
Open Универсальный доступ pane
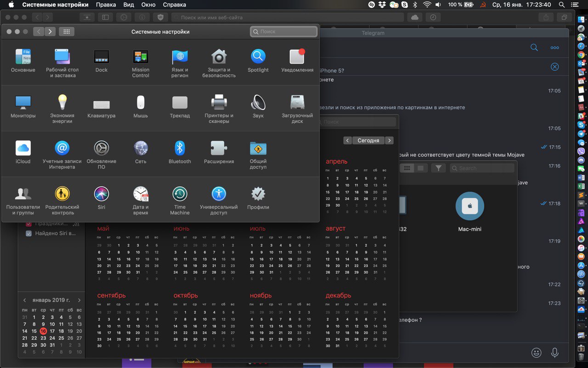pos(219,201)
